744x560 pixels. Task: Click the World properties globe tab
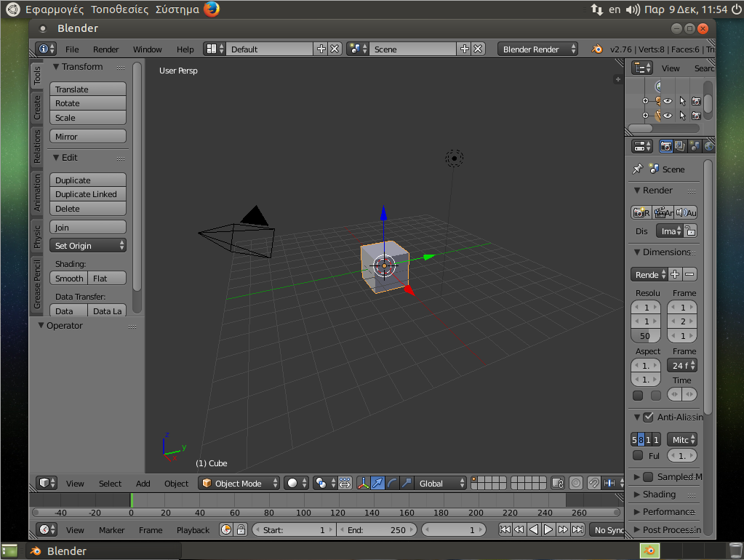click(708, 146)
